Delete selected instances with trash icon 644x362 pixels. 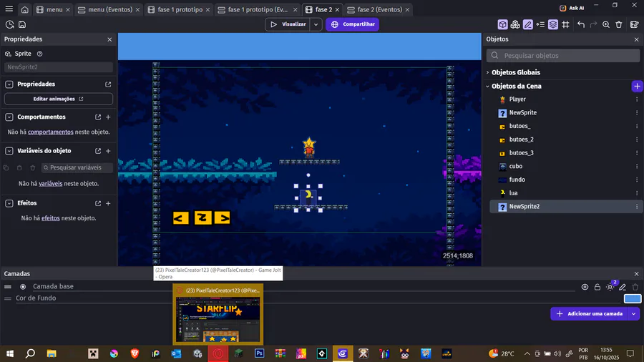[x=619, y=24]
